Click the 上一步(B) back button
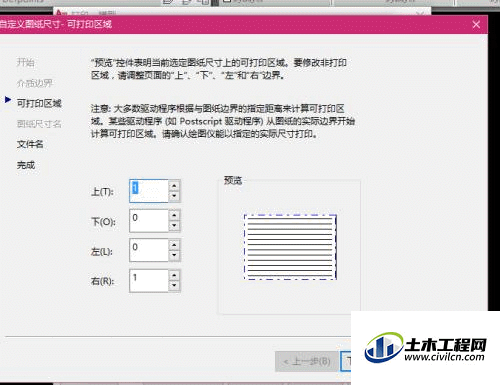This screenshot has width=500, height=385. [x=307, y=361]
